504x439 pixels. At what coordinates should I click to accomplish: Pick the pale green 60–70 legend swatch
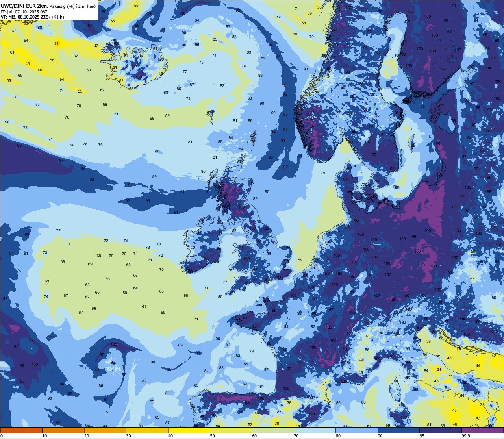tap(273, 430)
